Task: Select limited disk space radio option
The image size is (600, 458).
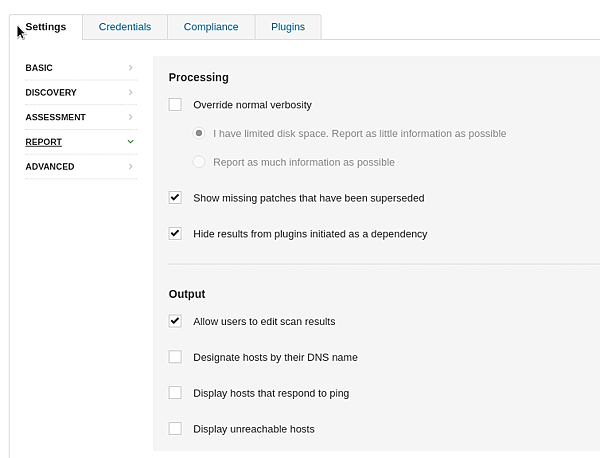Action: coord(200,133)
